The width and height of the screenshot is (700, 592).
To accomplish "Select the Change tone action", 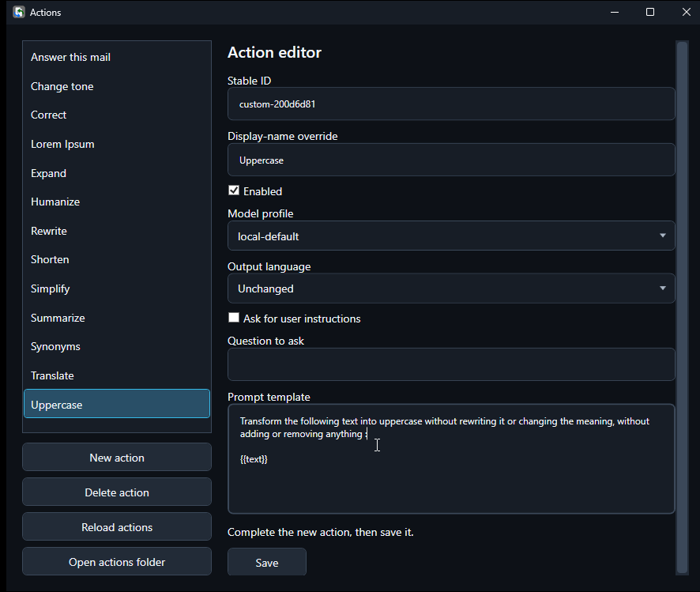I will pyautogui.click(x=116, y=86).
